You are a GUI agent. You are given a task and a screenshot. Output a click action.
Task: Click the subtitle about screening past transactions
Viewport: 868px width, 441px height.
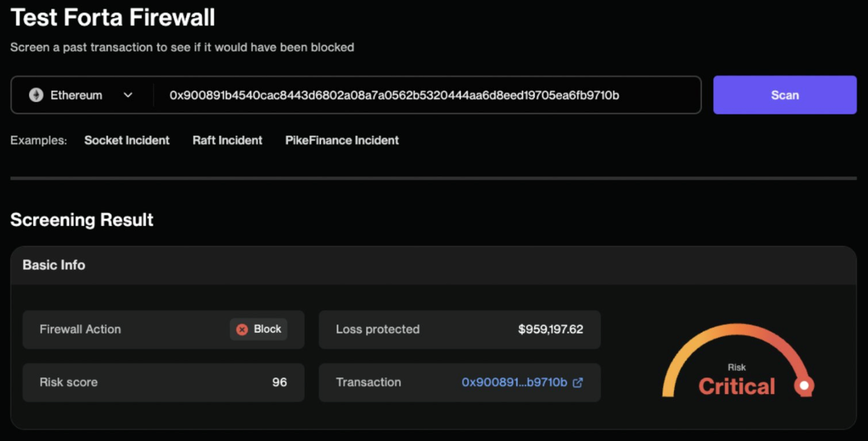(182, 48)
